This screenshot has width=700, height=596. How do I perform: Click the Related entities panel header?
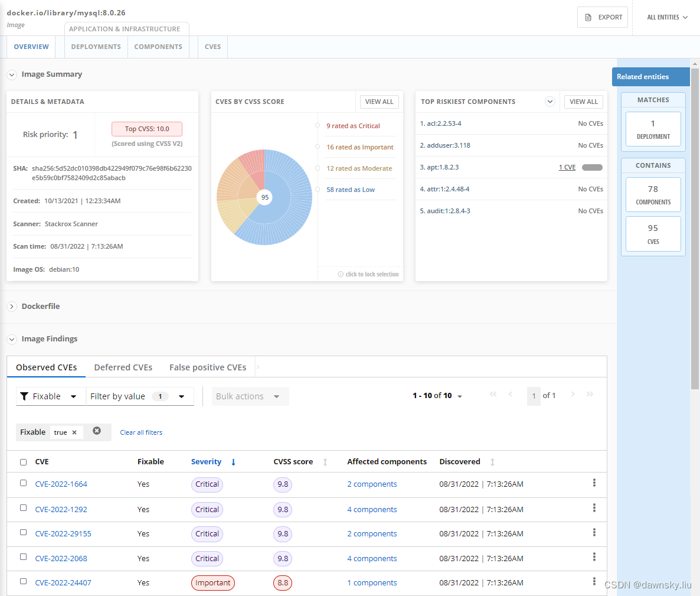[651, 77]
